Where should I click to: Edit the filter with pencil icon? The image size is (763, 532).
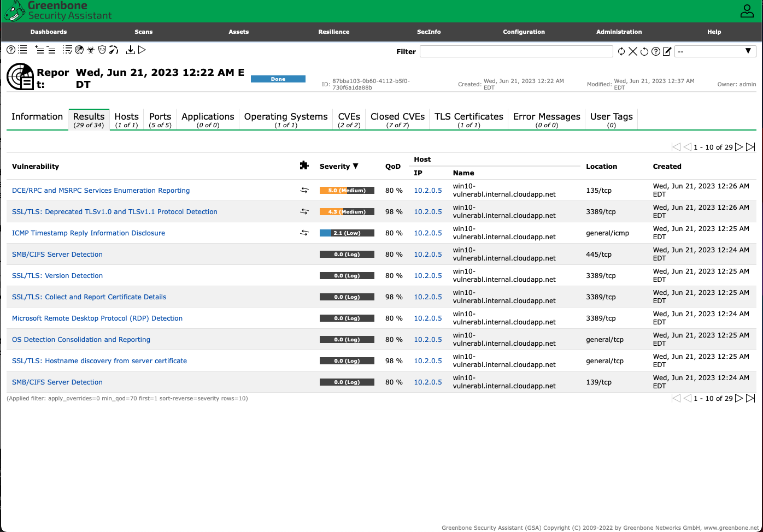point(667,51)
